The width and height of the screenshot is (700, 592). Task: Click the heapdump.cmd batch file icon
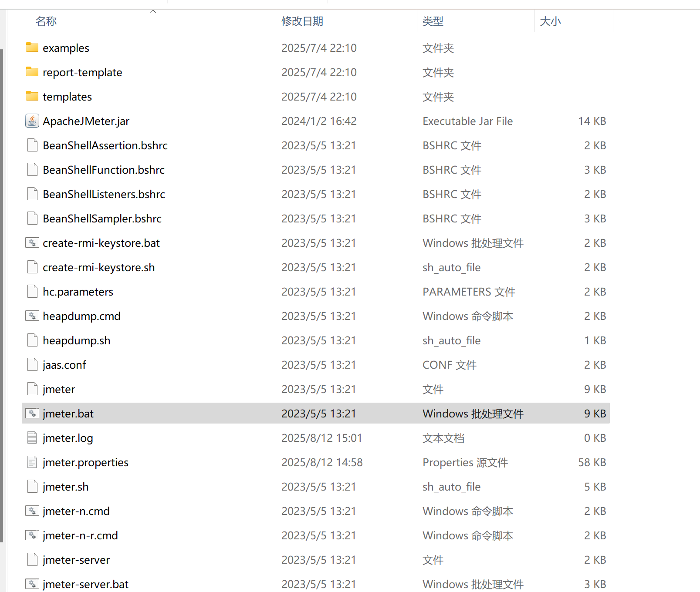click(x=32, y=316)
